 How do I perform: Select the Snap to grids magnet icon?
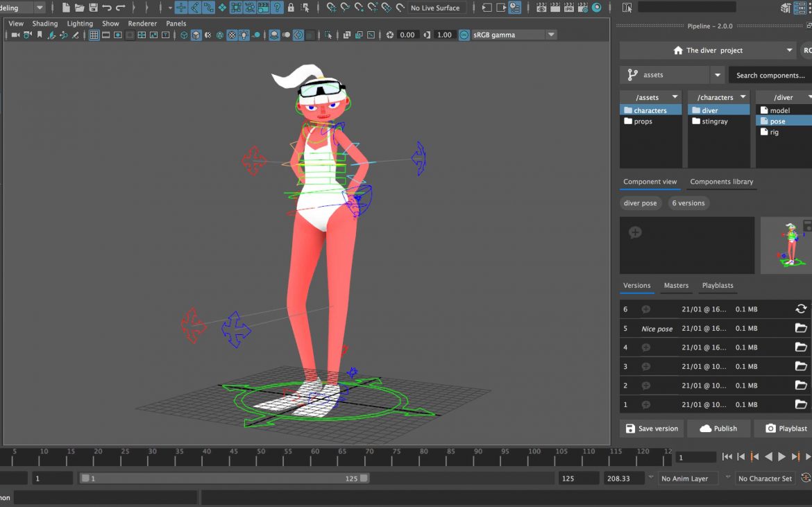(181, 8)
